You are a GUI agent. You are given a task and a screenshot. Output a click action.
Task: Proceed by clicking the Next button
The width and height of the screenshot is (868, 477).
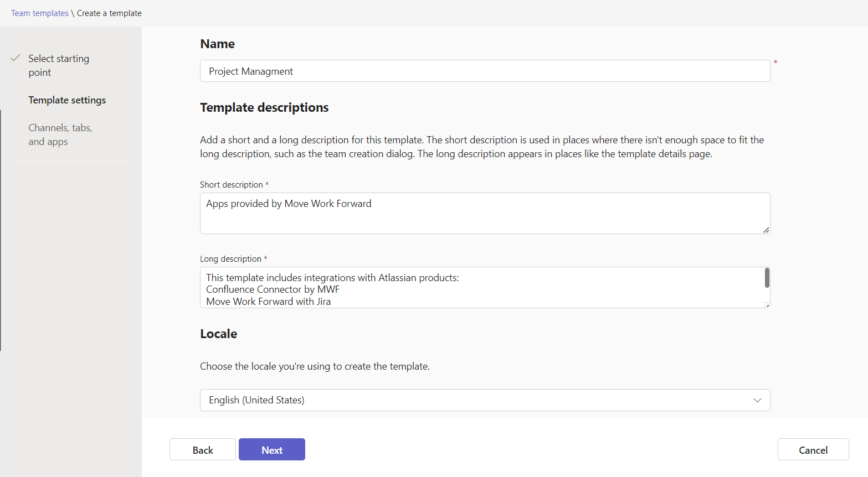271,450
